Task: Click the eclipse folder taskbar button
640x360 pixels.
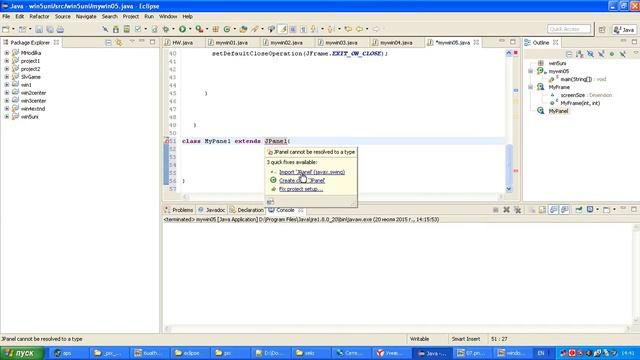Action: coord(188,353)
